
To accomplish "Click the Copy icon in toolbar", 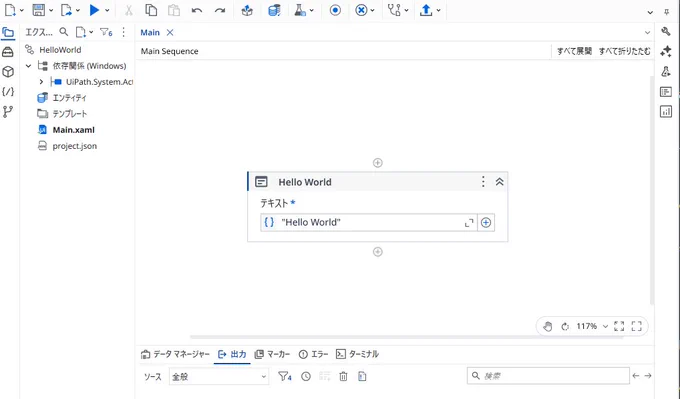I will tap(151, 10).
